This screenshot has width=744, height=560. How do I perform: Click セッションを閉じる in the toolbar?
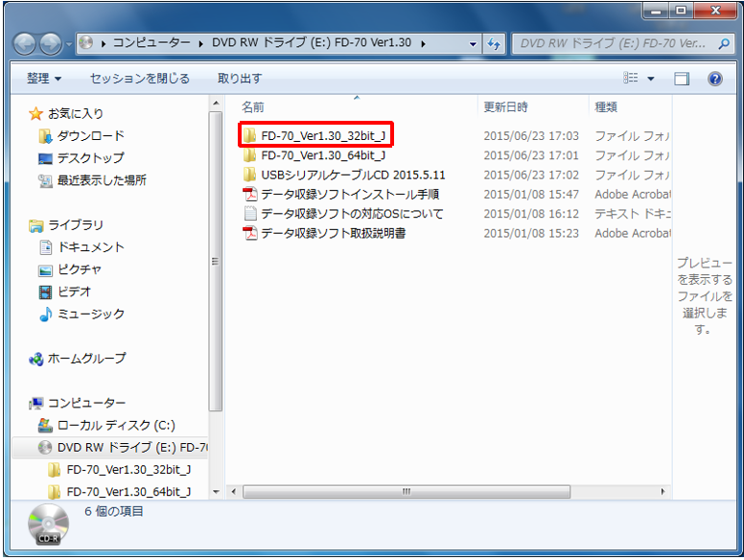click(139, 79)
